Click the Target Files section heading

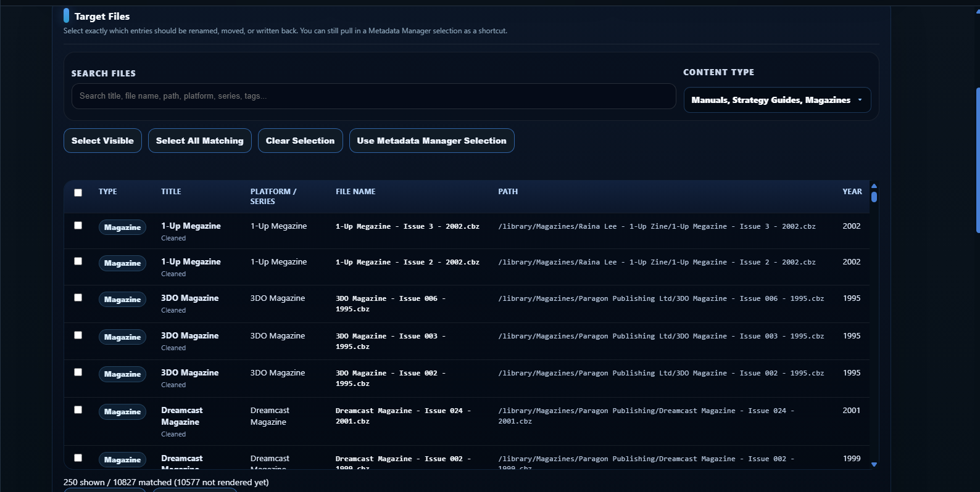102,16
